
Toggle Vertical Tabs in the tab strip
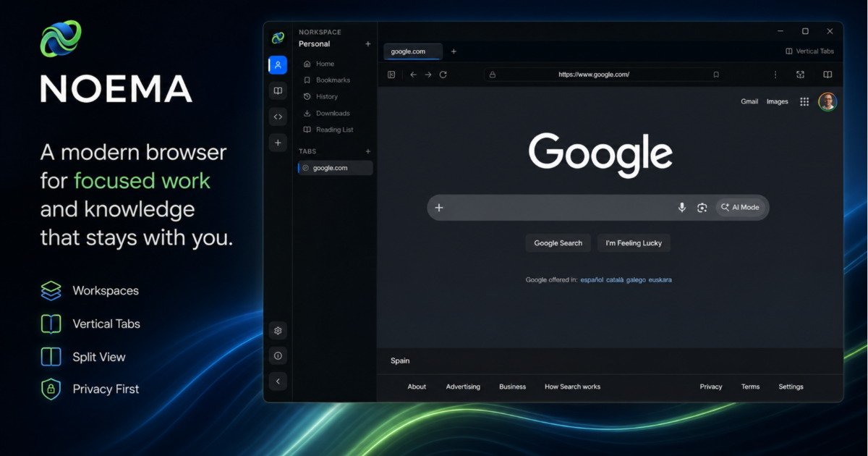click(809, 51)
